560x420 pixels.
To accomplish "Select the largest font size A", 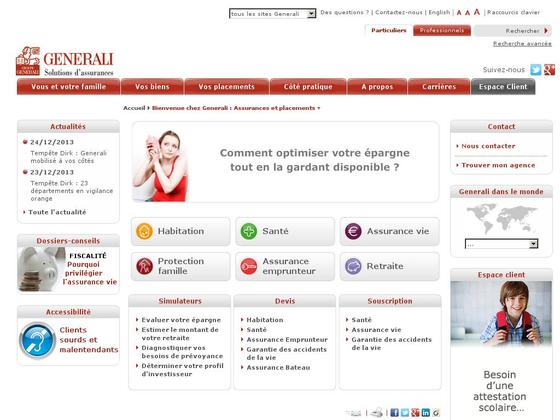I will pos(477,12).
